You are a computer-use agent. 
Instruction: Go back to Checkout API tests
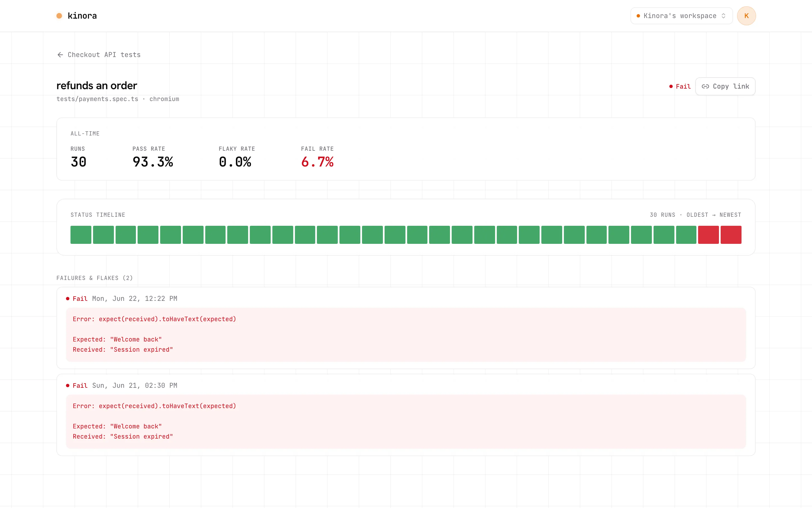click(99, 55)
